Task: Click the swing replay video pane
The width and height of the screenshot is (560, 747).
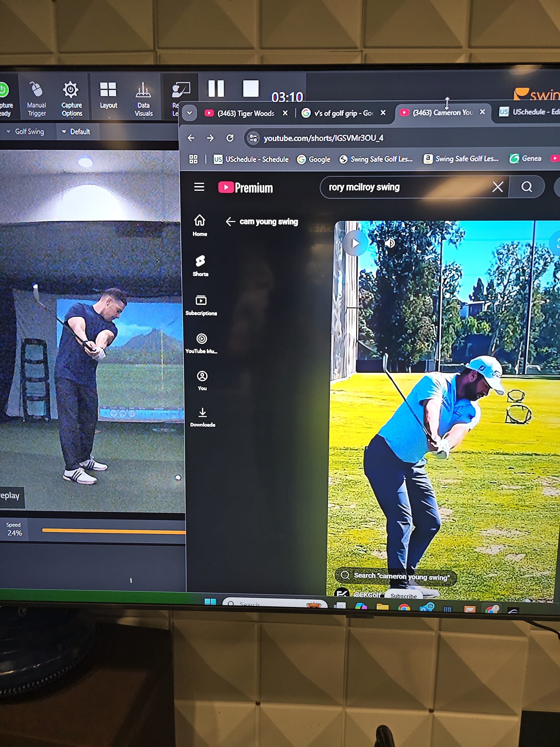Action: (x=91, y=330)
